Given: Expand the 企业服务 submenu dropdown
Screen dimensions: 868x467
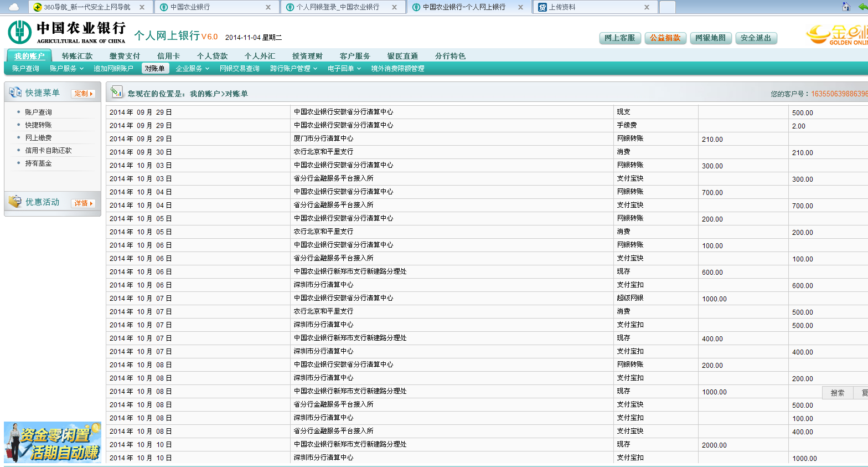Looking at the screenshot, I should point(192,69).
